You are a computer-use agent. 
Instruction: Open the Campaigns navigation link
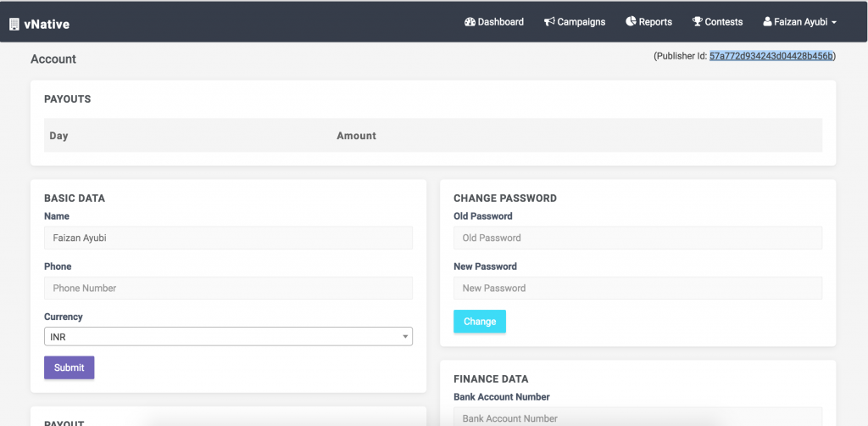pos(575,22)
